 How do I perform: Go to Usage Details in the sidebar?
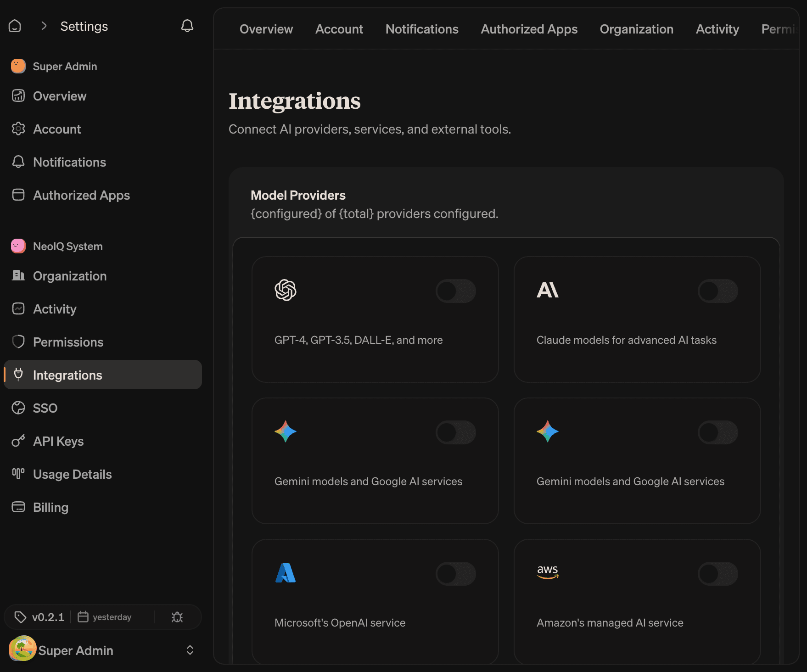point(103,474)
